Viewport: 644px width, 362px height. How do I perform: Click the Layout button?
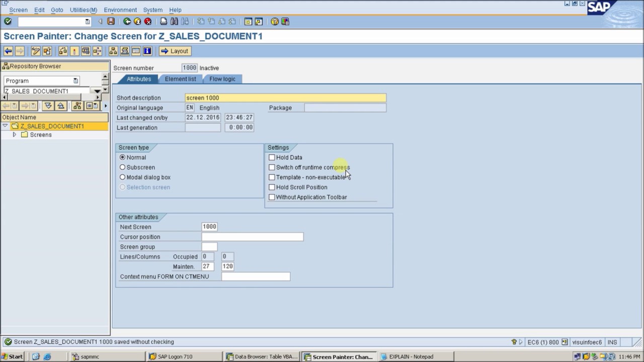point(174,51)
